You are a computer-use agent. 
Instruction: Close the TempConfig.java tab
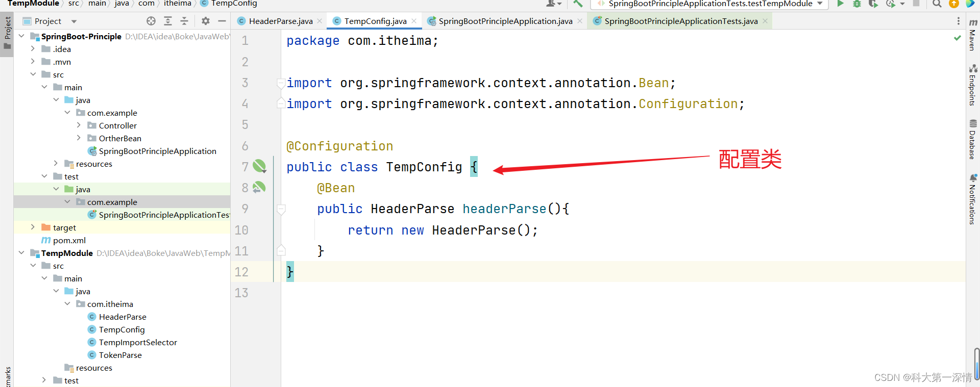[414, 21]
